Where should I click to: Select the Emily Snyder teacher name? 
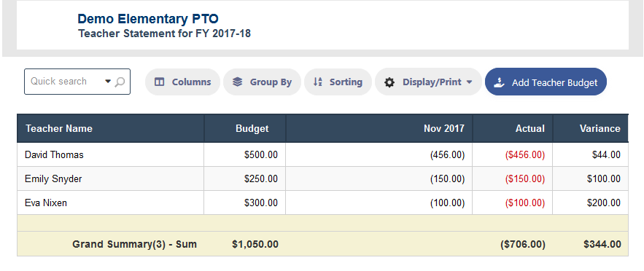(x=53, y=178)
